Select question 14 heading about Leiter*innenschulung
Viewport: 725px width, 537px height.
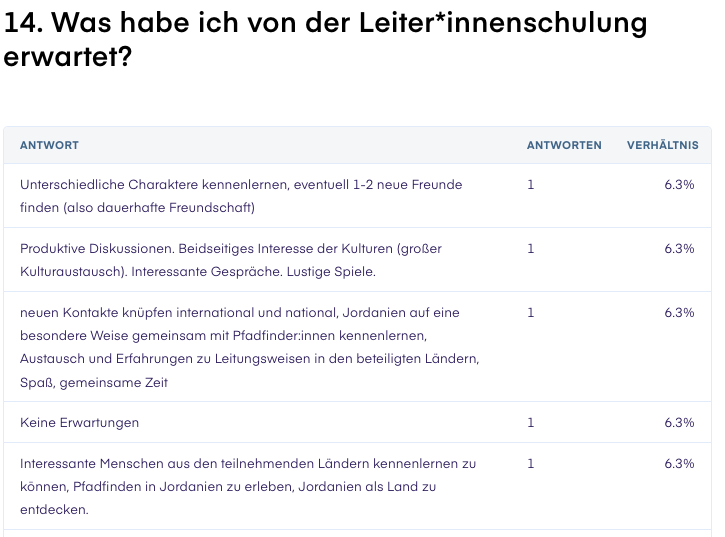click(x=326, y=40)
